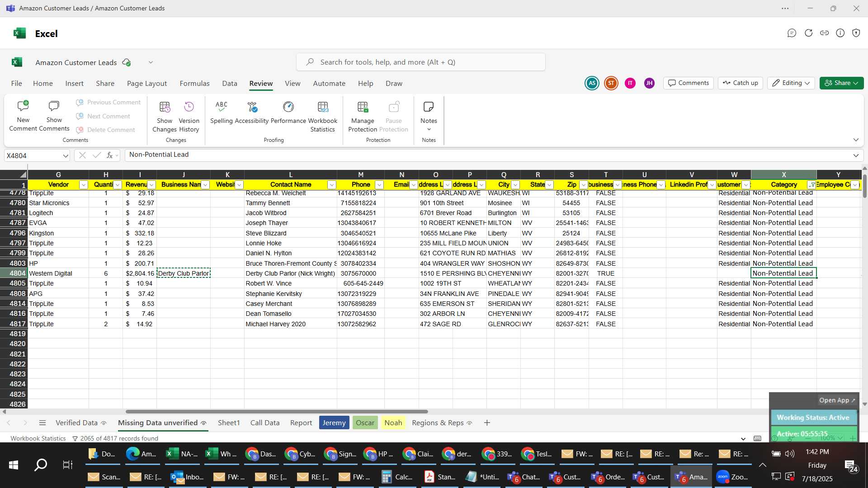The width and height of the screenshot is (868, 488).
Task: Click the shield privacy icon in header
Action: [856, 33]
